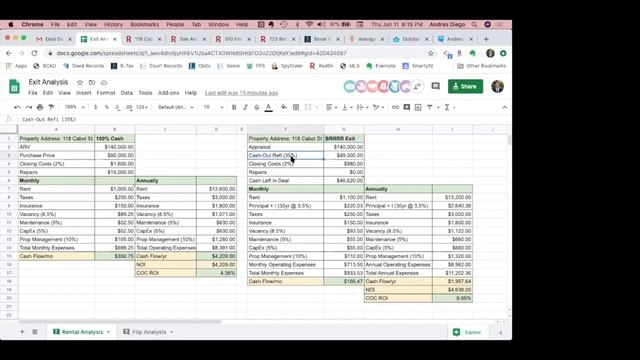Open the Redfin bookmark
This screenshot has height=360, width=640.
(x=321, y=66)
